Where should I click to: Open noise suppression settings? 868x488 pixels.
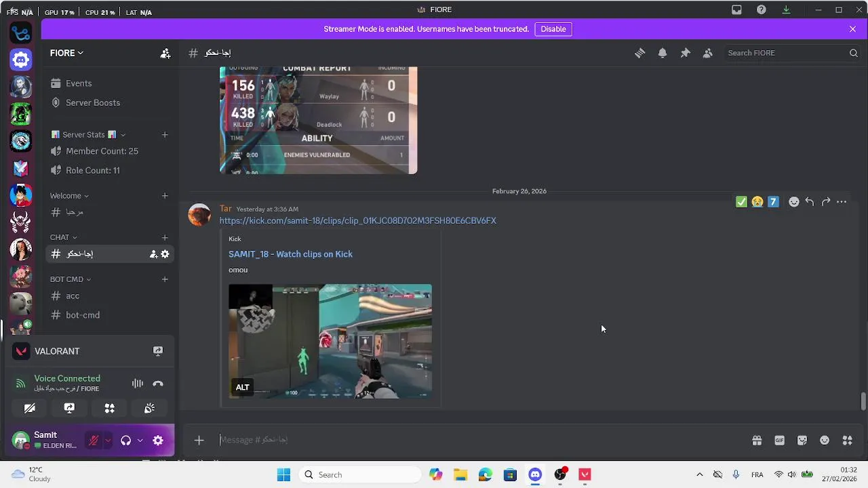click(x=138, y=384)
